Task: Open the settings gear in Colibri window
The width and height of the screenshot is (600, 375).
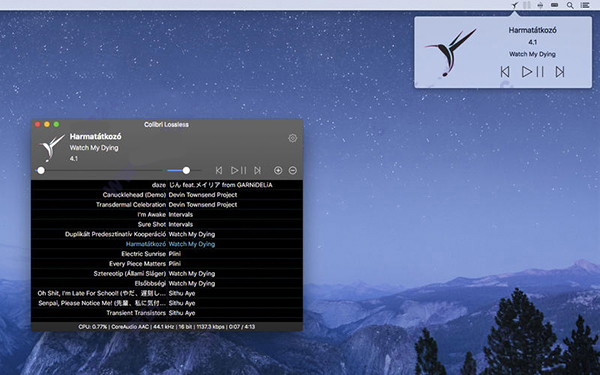Action: (292, 138)
